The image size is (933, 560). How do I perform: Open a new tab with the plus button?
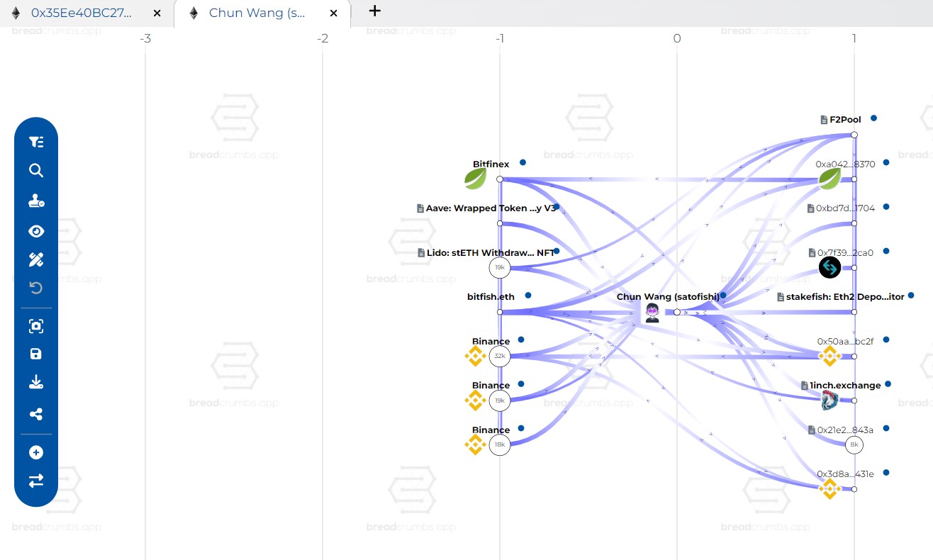tap(375, 11)
